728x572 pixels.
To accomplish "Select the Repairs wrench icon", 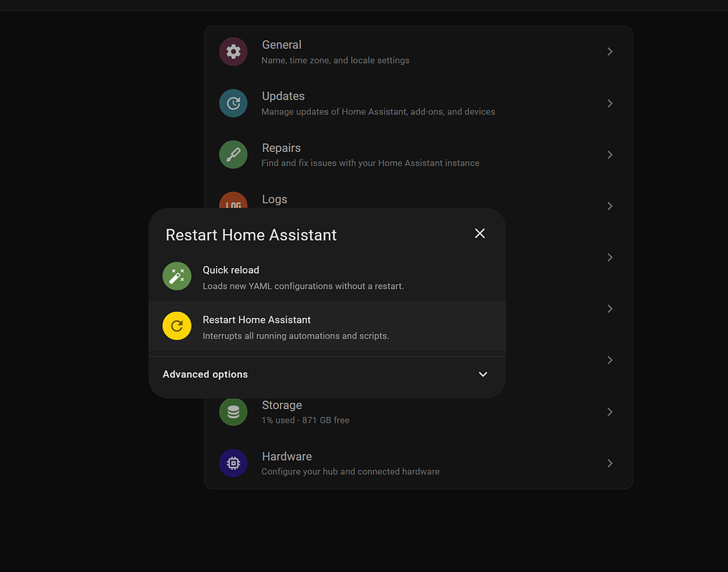I will click(x=233, y=154).
